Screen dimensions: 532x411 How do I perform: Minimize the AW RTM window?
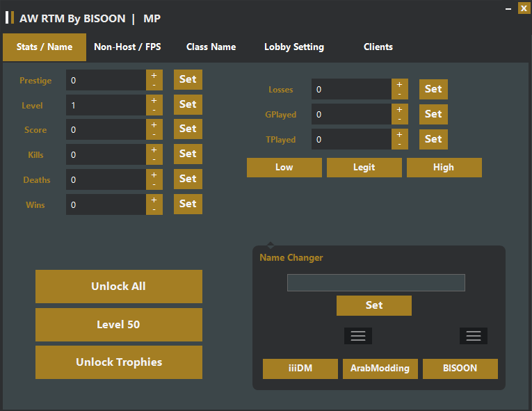(508, 8)
